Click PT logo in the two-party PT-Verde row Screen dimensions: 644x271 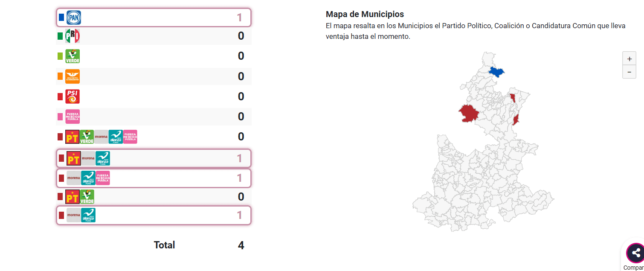coord(72,197)
